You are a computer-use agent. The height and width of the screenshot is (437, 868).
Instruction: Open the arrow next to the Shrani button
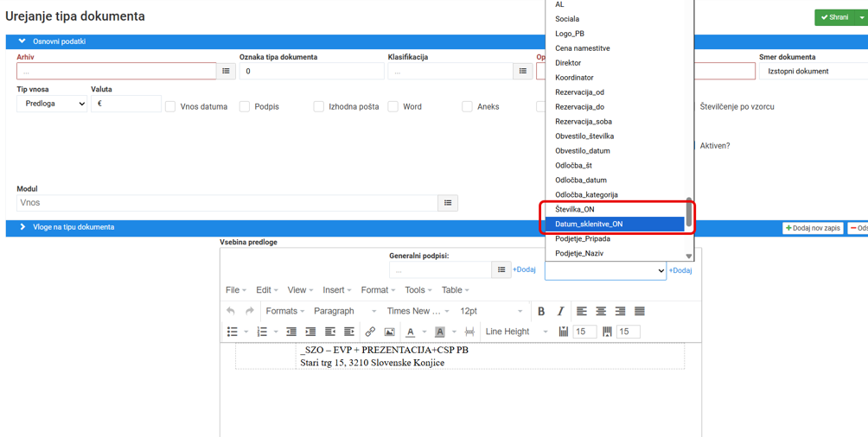[861, 17]
